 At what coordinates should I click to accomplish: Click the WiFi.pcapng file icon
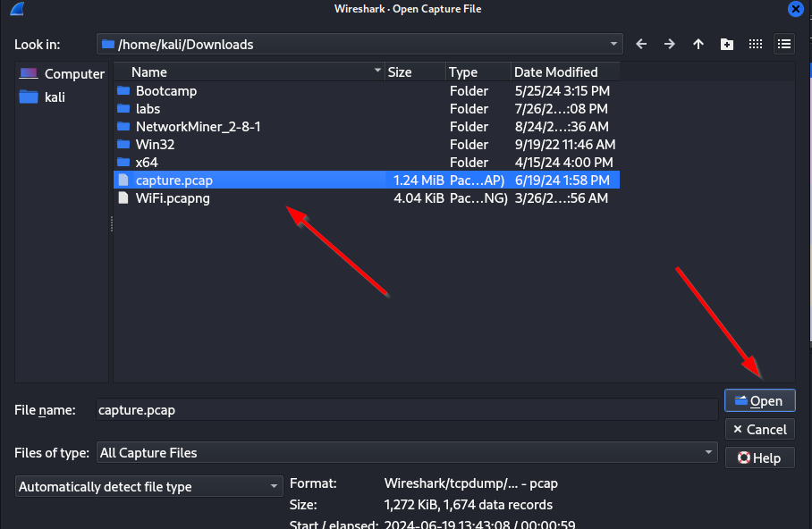pyautogui.click(x=123, y=198)
